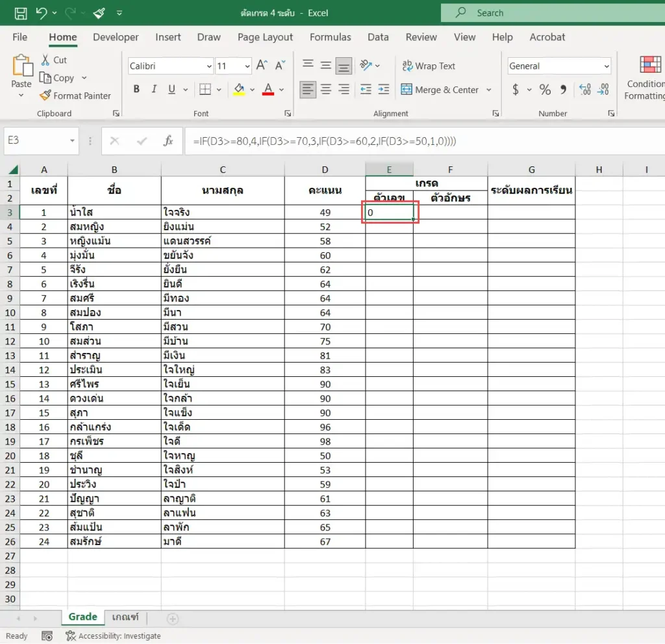Cancel formula entry X icon

[114, 140]
